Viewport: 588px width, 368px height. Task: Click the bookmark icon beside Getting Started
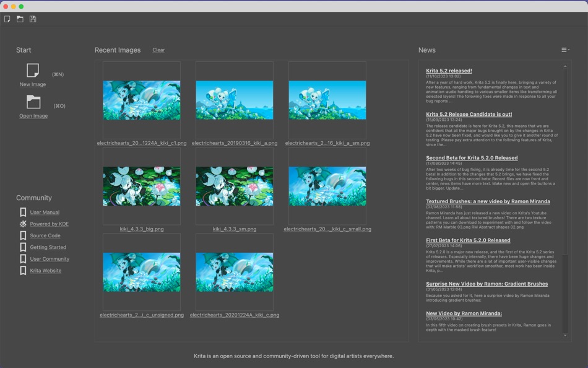coord(23,247)
